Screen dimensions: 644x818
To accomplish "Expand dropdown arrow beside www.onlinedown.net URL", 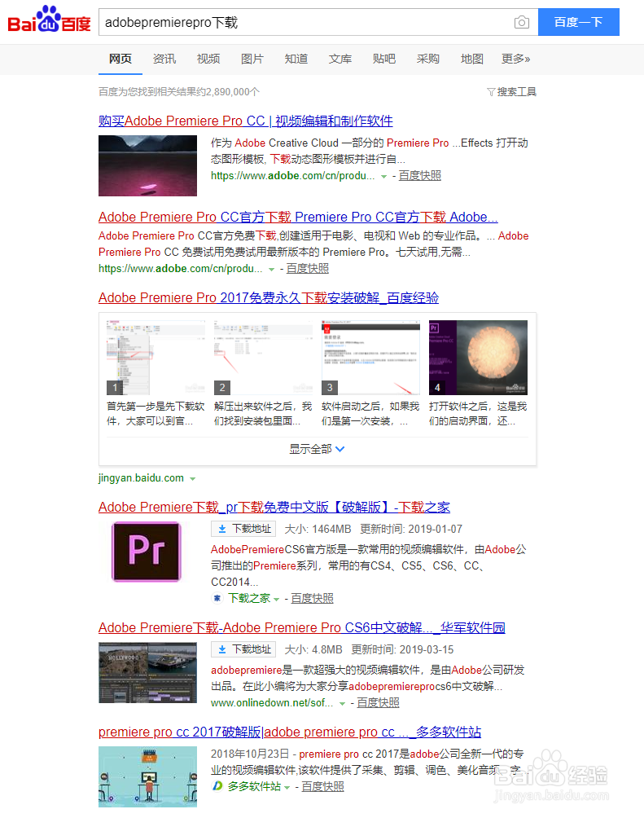I will coord(342,704).
